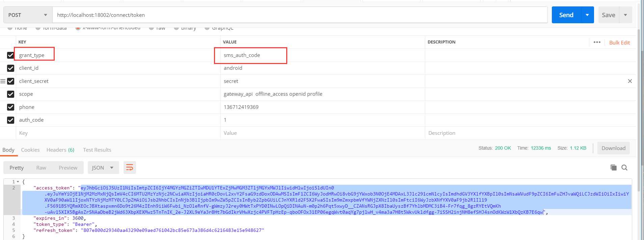Select the Pretty view tab
The image size is (644, 240).
coord(17,168)
